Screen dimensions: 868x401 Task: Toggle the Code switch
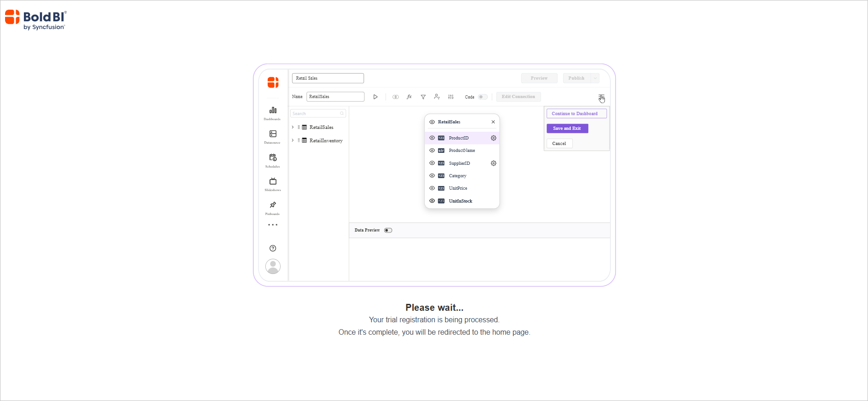482,97
